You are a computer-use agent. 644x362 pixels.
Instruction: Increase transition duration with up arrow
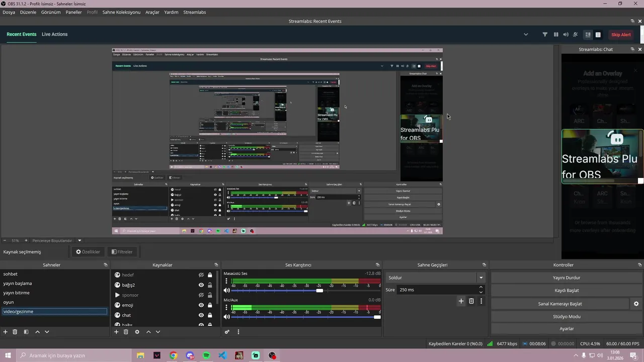point(481,287)
